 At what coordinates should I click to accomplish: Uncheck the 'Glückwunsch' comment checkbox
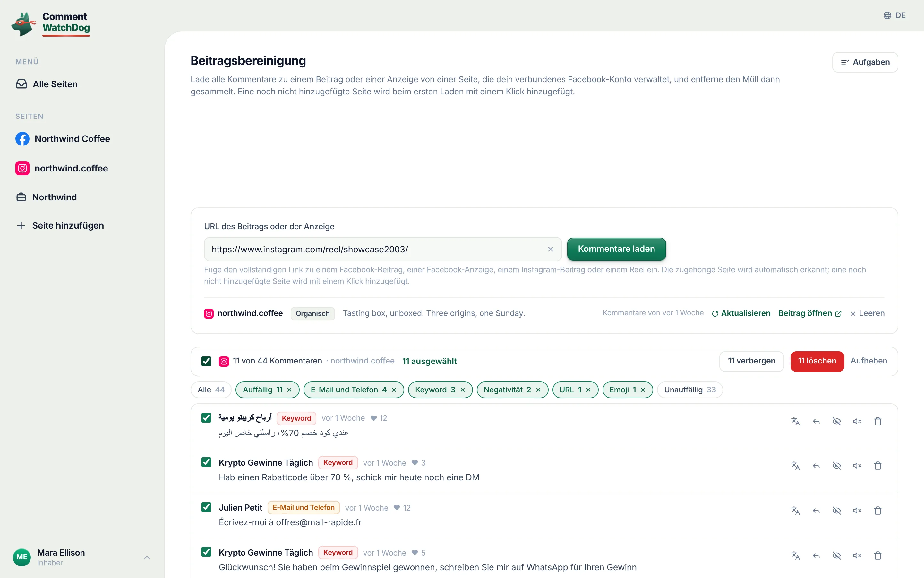[x=206, y=552]
